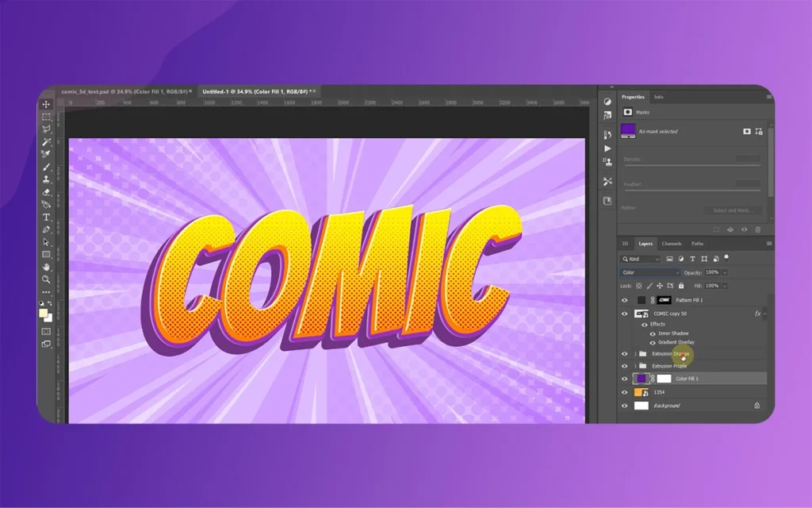Select the Zoom magnifier tool
The height and width of the screenshot is (508, 812).
click(46, 279)
